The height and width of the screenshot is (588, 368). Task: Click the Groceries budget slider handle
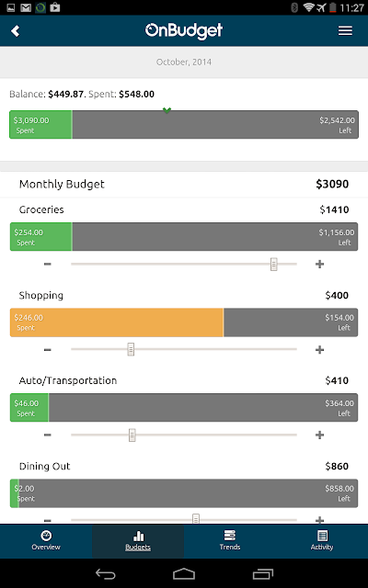[x=274, y=264]
